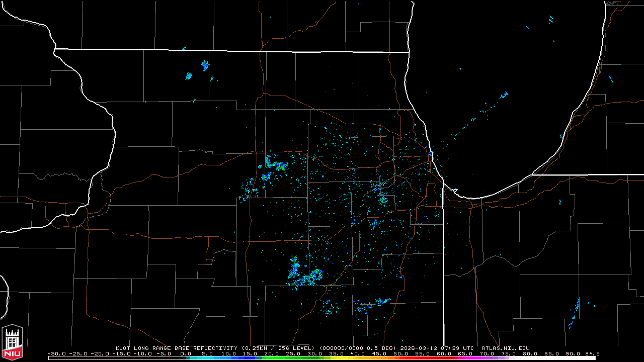The width and height of the screenshot is (644, 362).
Task: Click the 94.5 label at scale end
Action: point(592,353)
